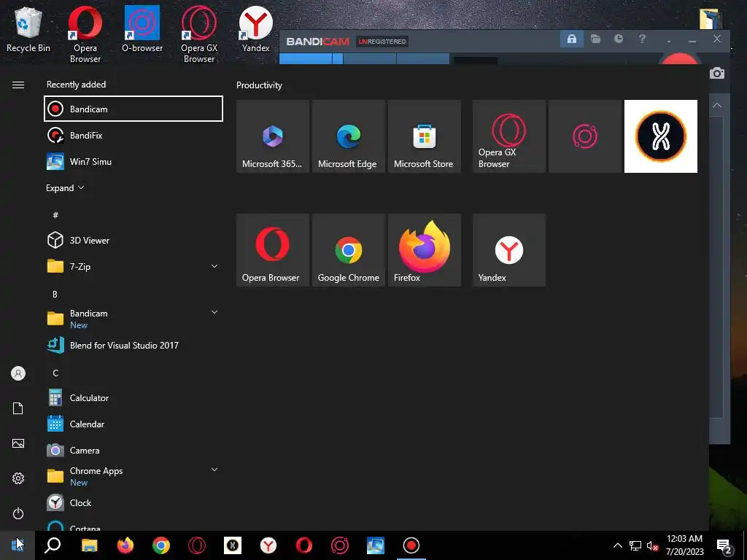Screen dimensions: 747x560
Task: Open the Bandicam scheduler clock icon
Action: [x=619, y=39]
